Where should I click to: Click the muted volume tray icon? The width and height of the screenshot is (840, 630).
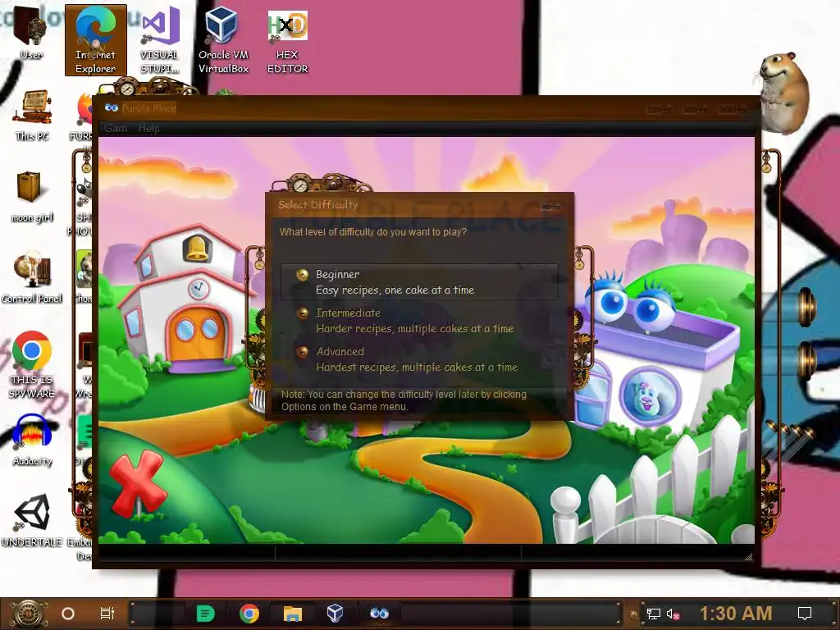(x=673, y=614)
